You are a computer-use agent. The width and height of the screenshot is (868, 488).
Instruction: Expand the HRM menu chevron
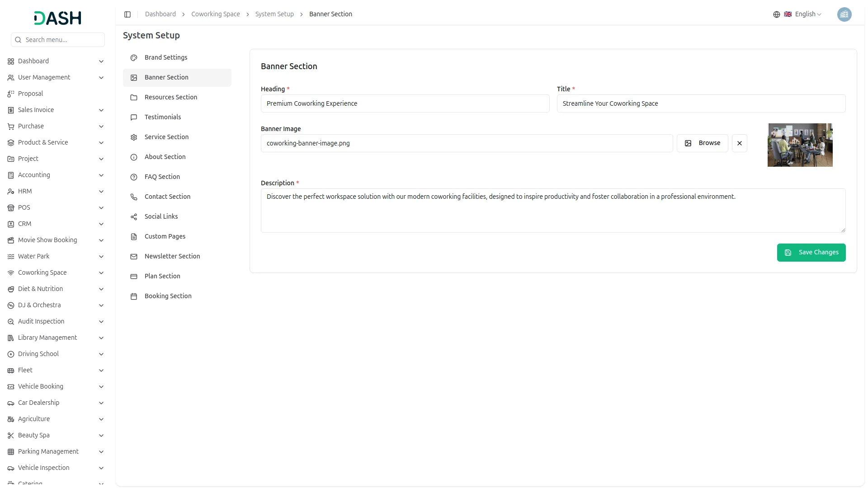coord(101,192)
